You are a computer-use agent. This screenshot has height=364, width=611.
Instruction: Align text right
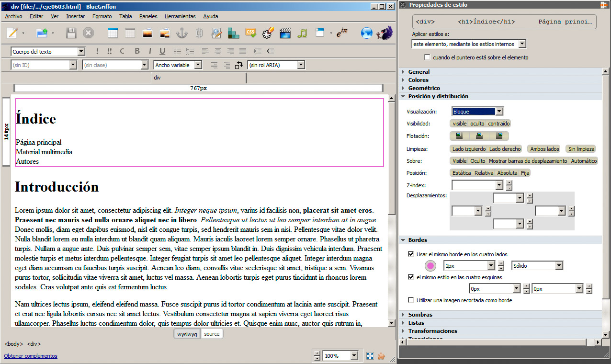click(230, 51)
